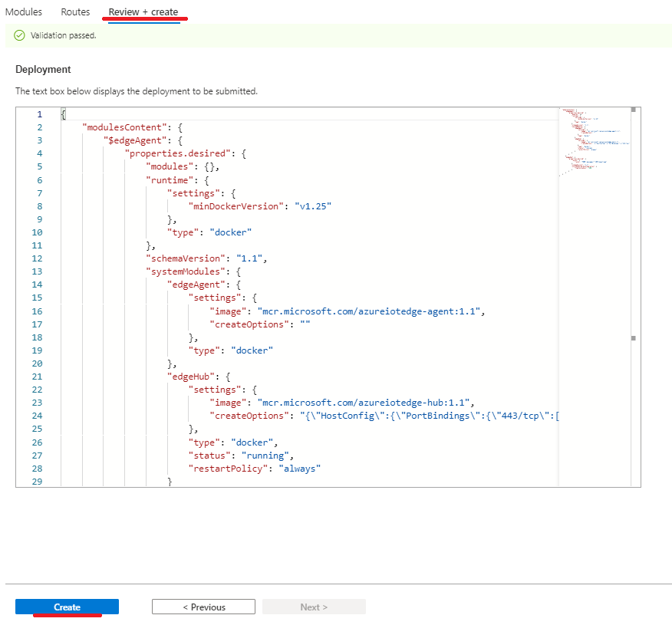Open the Routes tab
The image size is (672, 625).
click(75, 12)
